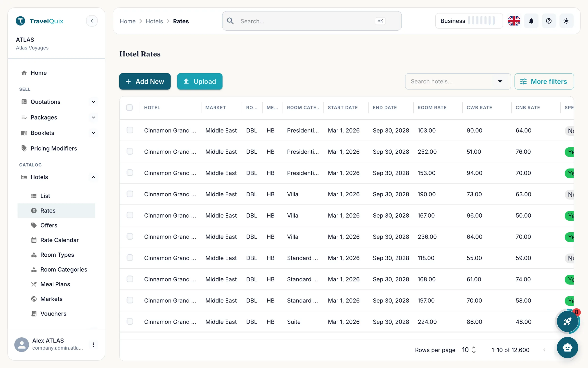Open the Business workspace selector
Viewport: 588px width, 368px height.
coord(469,21)
